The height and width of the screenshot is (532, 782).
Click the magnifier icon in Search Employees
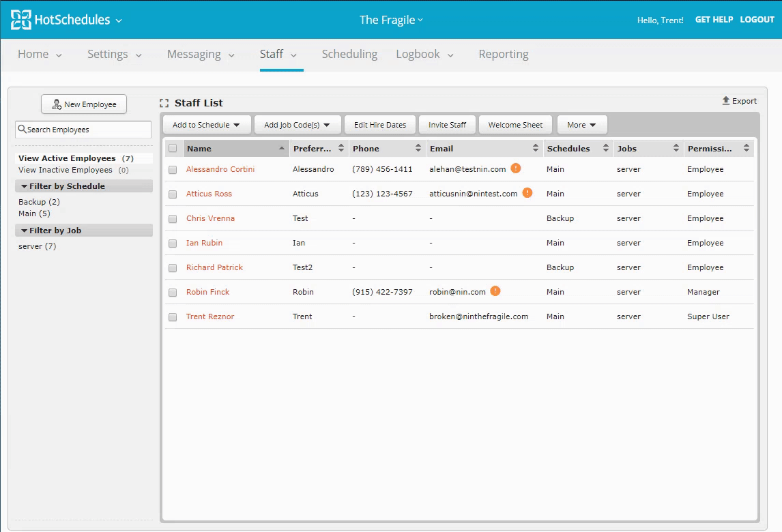tap(22, 129)
